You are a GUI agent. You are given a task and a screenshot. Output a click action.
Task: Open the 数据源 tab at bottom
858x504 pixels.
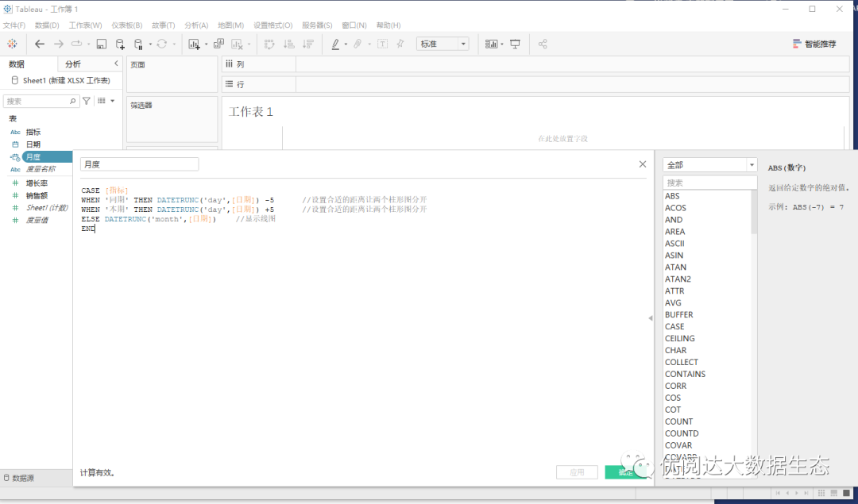(x=20, y=478)
